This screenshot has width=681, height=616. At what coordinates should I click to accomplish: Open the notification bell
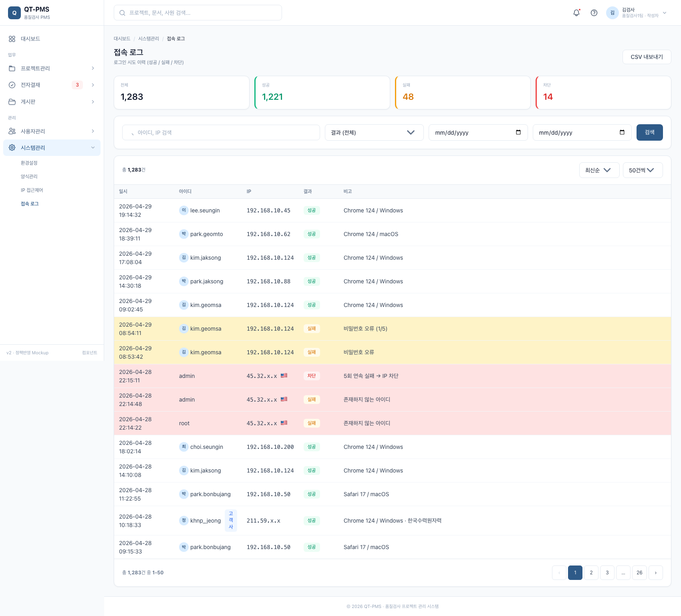(x=576, y=13)
